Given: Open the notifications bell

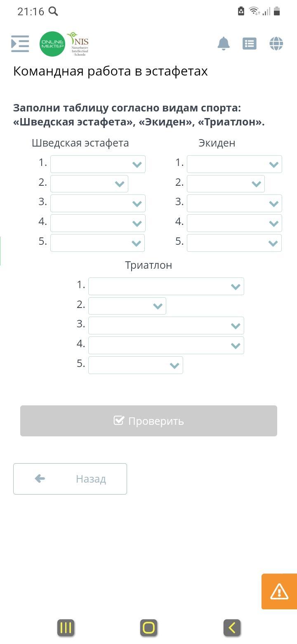Looking at the screenshot, I should (224, 43).
